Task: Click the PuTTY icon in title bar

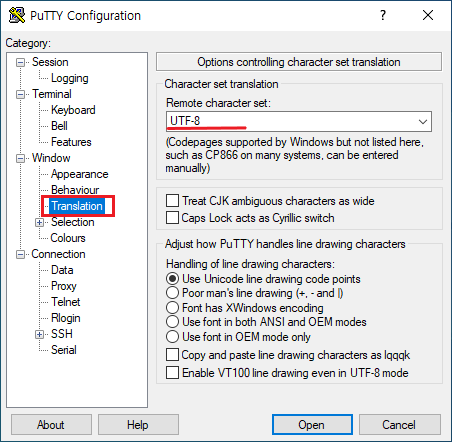Action: (x=17, y=15)
